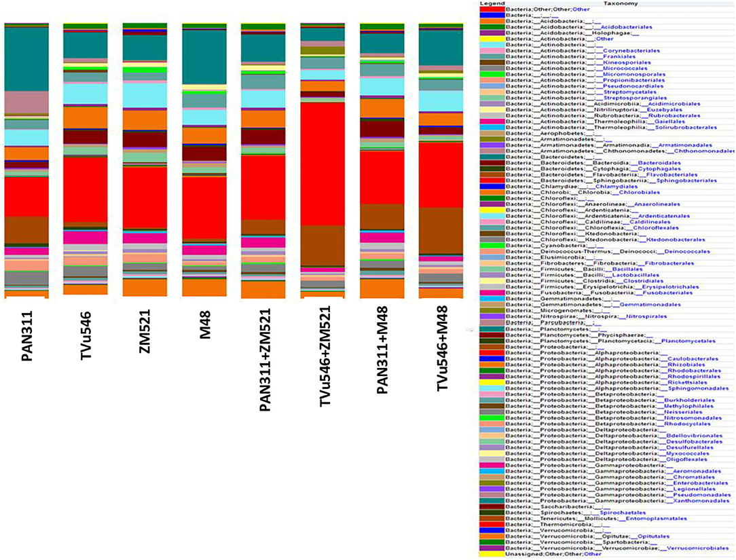The width and height of the screenshot is (736, 560).
Task: Click the swatch next to Gaiellales
Action: click(x=492, y=122)
